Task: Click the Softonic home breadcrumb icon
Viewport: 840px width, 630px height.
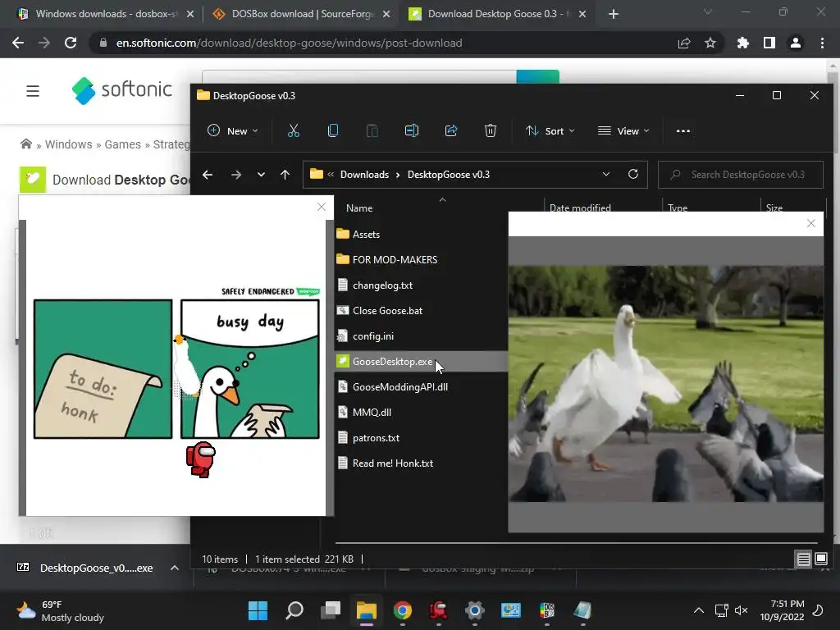Action: coord(25,144)
